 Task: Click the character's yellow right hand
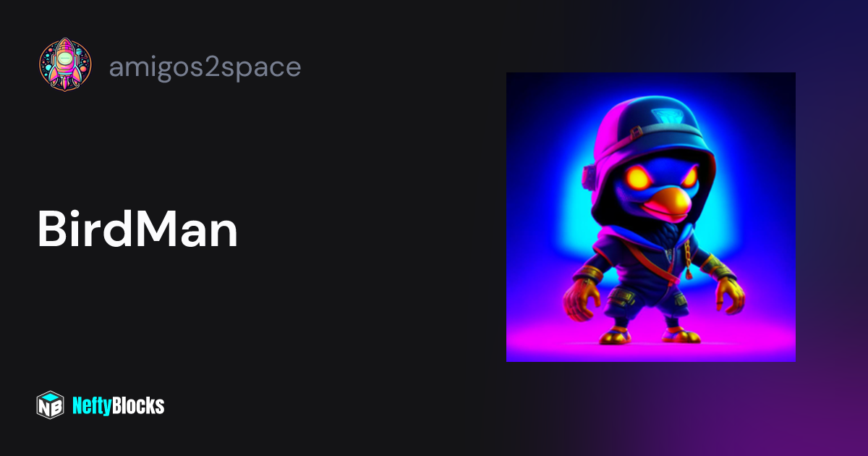(728, 296)
